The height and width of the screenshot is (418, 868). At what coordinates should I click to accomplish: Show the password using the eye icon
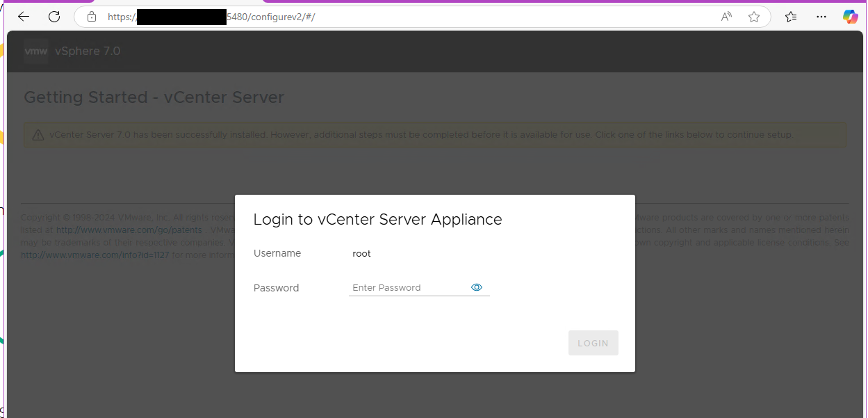477,287
